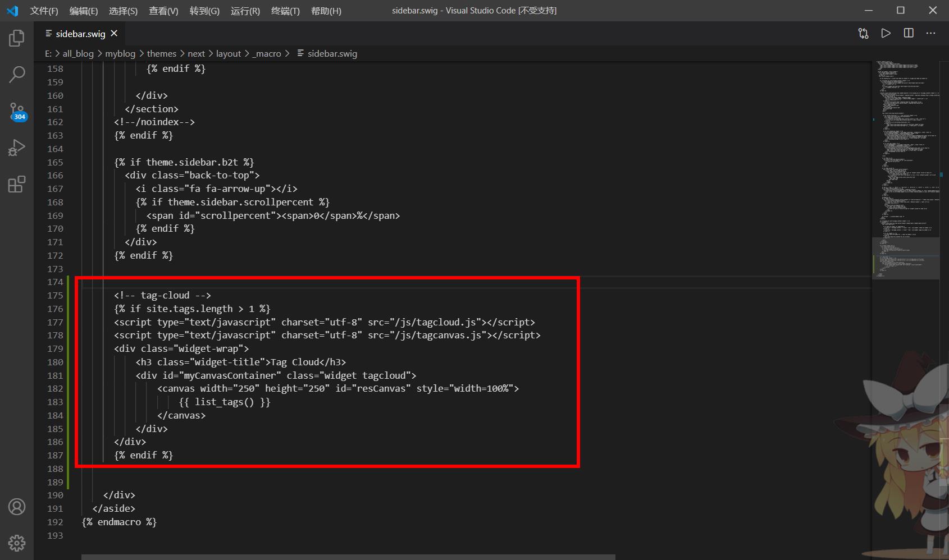Open the 选择(S) menu
Image resolution: width=949 pixels, height=560 pixels.
pyautogui.click(x=123, y=11)
